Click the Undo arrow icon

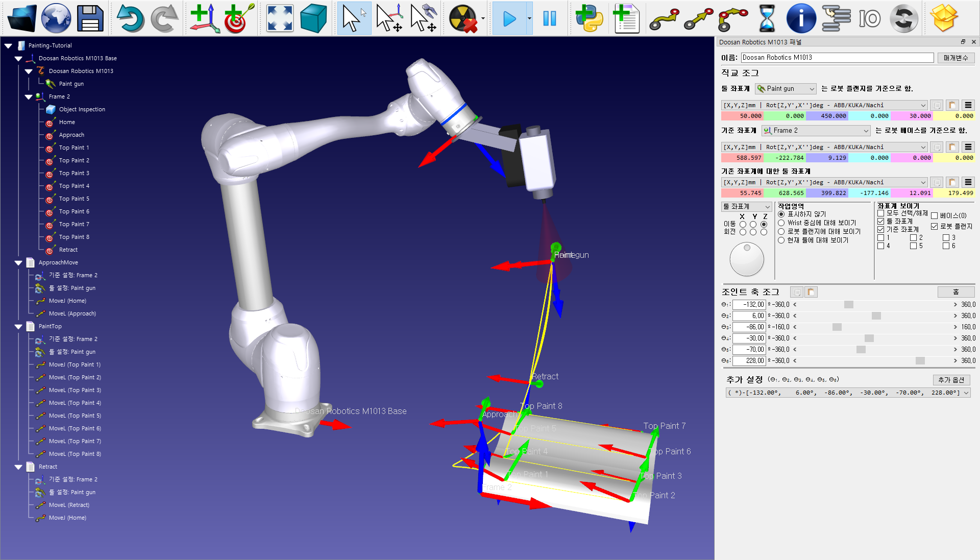tap(130, 19)
